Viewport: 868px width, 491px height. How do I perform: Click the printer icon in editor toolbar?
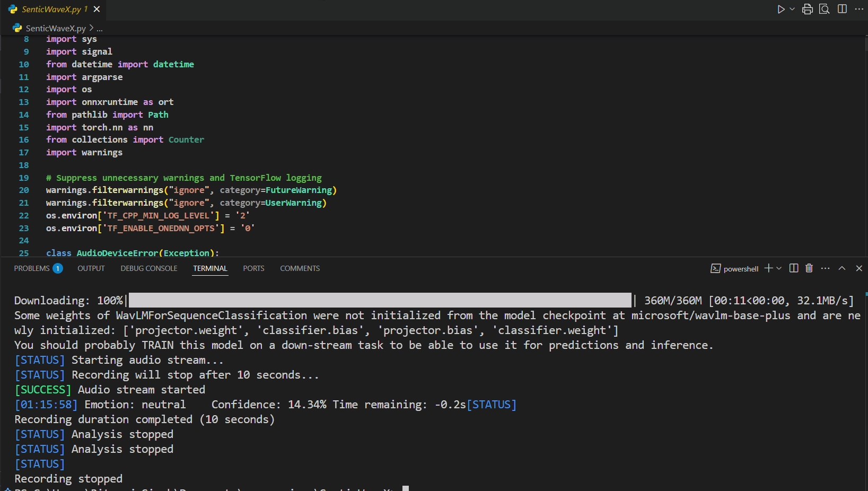(x=808, y=9)
